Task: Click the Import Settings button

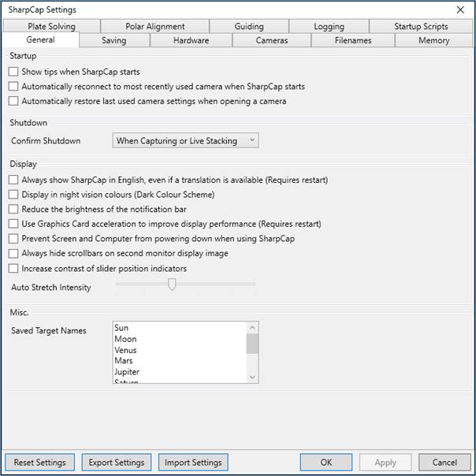Action: pos(193,462)
